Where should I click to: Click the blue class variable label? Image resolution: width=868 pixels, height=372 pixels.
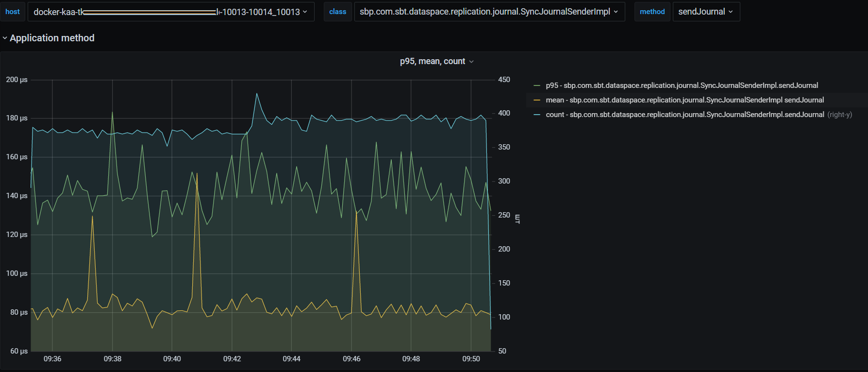coord(337,12)
